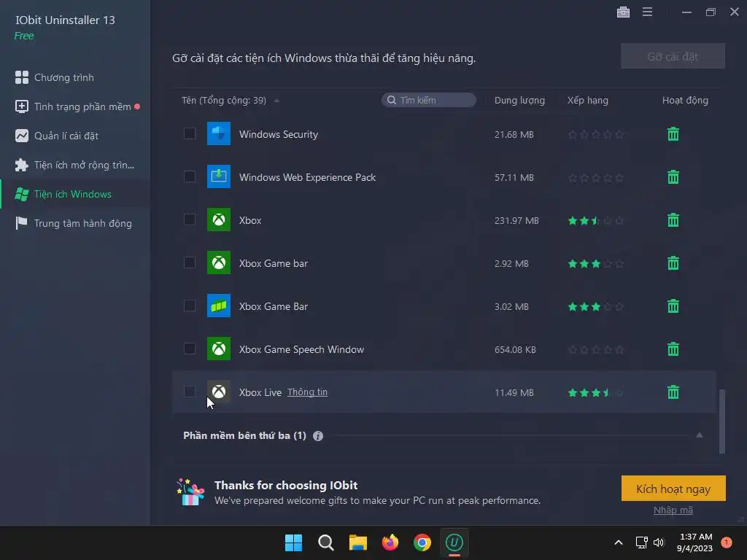Sort by Xếp hạng column

pyautogui.click(x=587, y=101)
